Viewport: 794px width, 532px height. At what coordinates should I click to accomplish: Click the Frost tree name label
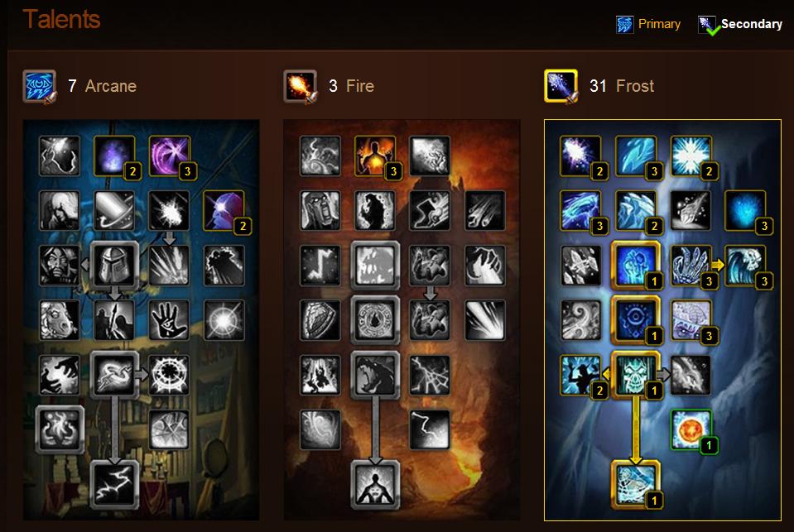click(x=635, y=86)
